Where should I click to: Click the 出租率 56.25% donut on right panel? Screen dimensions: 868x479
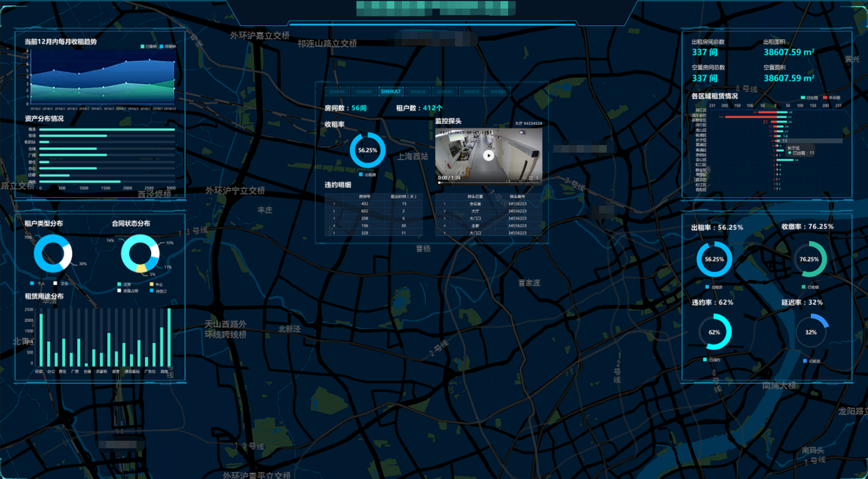714,259
